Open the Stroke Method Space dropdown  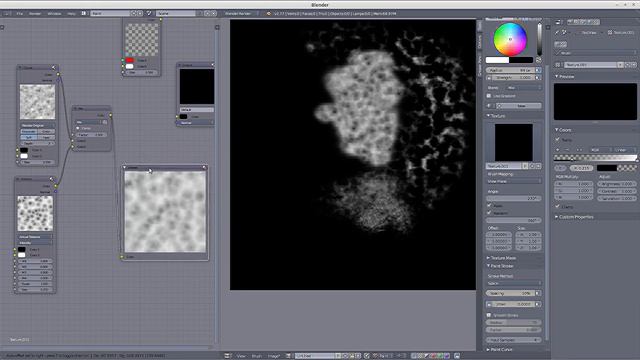pos(514,283)
